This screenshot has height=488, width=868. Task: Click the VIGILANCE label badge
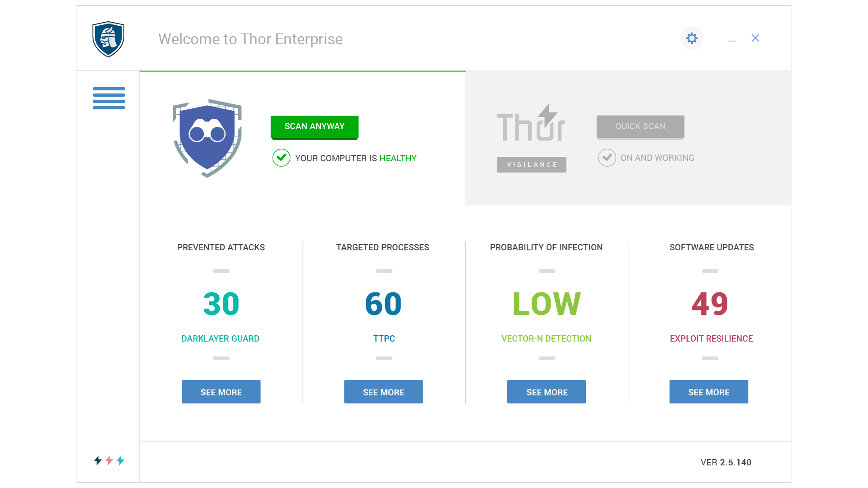coord(532,164)
